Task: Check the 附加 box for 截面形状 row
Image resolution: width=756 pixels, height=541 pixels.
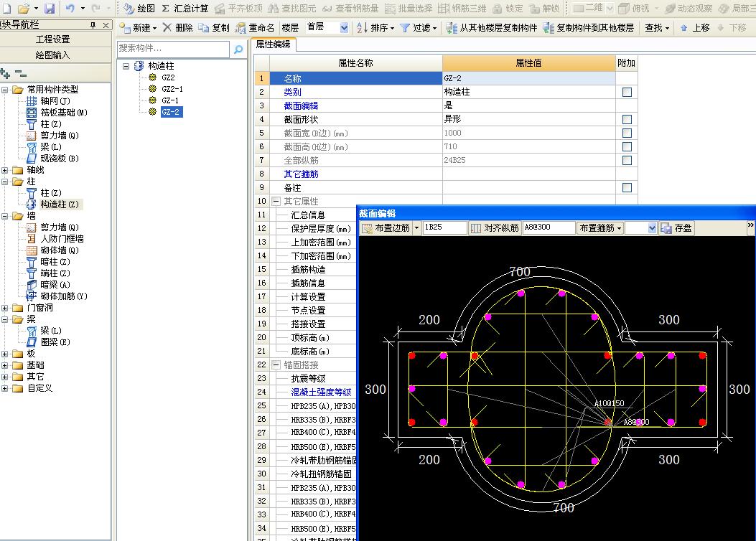Action: coord(627,119)
